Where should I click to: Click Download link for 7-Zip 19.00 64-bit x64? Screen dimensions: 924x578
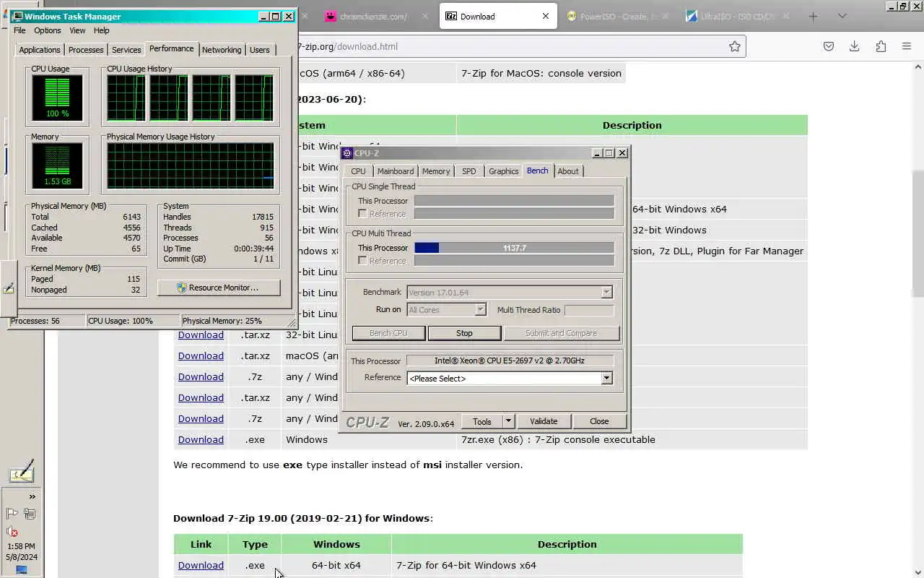tap(201, 565)
